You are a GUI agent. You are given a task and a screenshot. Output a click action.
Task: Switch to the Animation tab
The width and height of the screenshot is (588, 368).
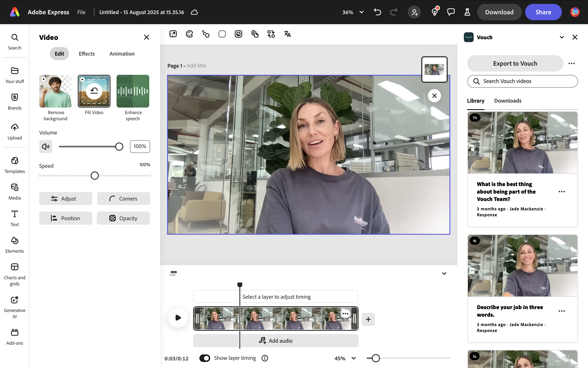[x=122, y=54]
